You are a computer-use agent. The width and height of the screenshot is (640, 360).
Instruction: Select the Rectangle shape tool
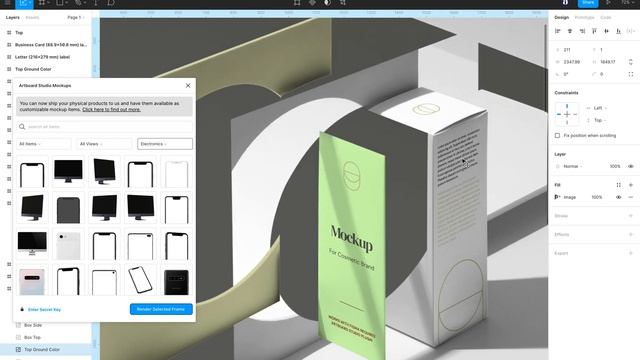pyautogui.click(x=60, y=3)
